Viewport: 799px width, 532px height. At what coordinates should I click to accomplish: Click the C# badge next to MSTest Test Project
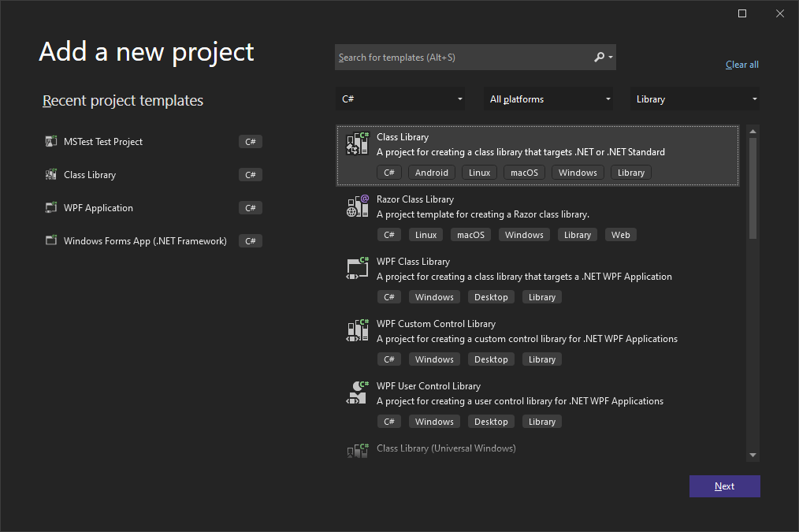coord(251,142)
